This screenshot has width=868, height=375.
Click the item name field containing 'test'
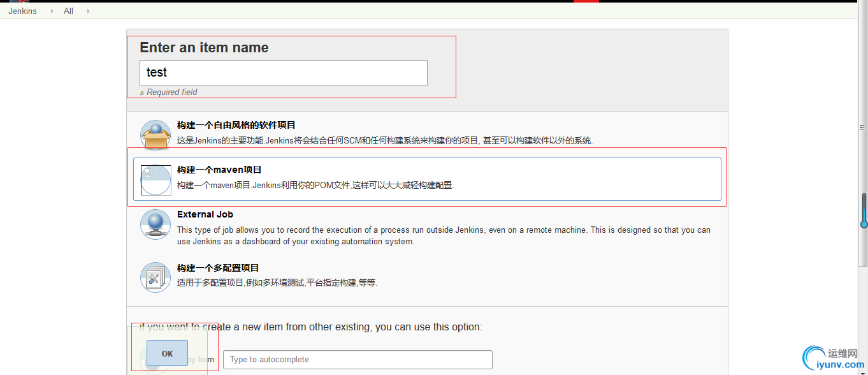click(284, 73)
